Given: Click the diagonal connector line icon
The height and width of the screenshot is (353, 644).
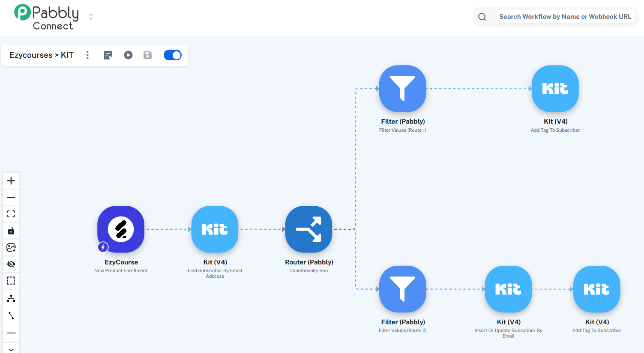Looking at the screenshot, I should point(11,316).
